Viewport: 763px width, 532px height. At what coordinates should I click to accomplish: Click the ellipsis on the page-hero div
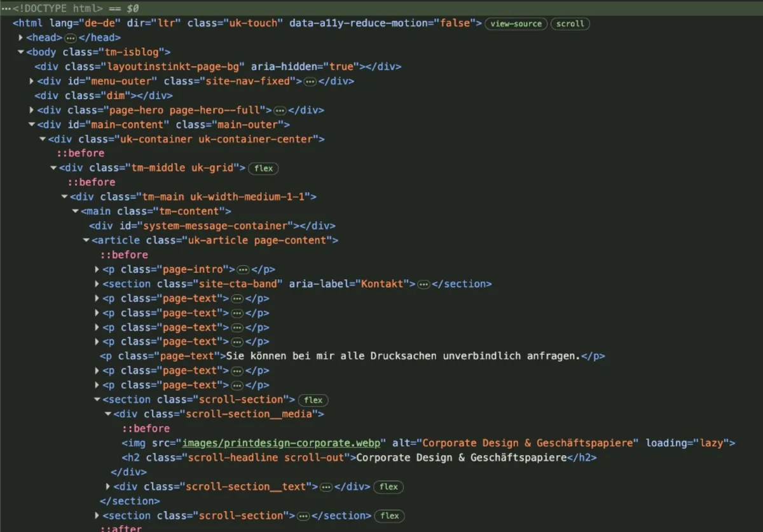[280, 111]
